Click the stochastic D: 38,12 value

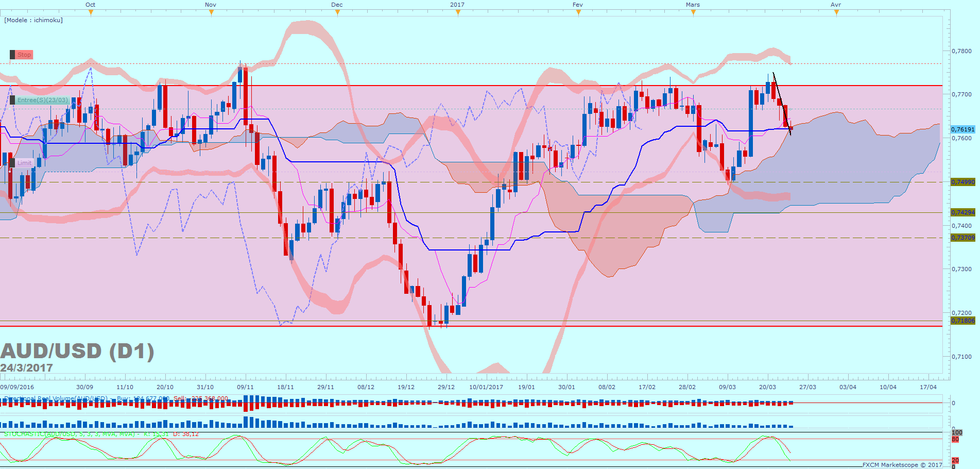point(186,434)
